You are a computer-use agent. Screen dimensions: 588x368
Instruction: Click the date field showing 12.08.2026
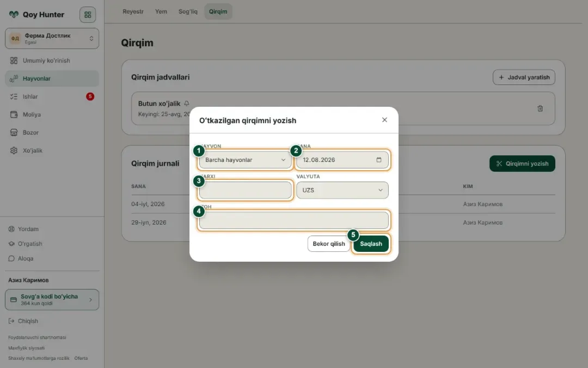coord(342,160)
